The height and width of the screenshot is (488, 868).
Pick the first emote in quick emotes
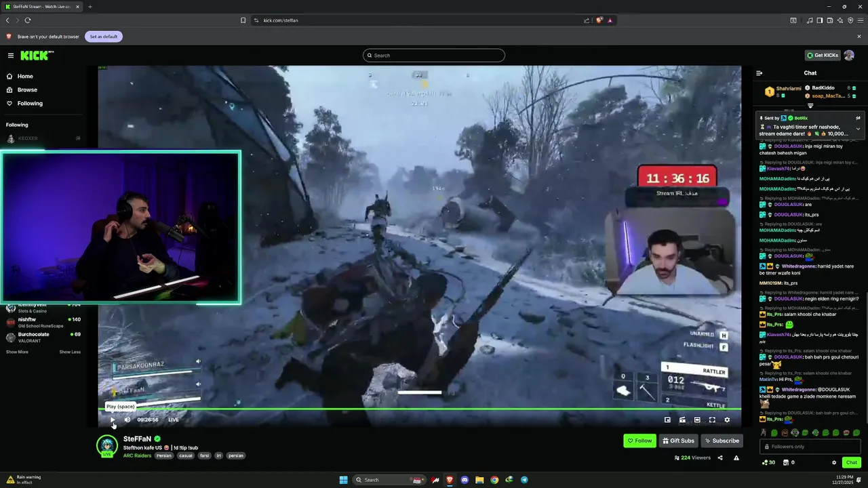click(764, 433)
